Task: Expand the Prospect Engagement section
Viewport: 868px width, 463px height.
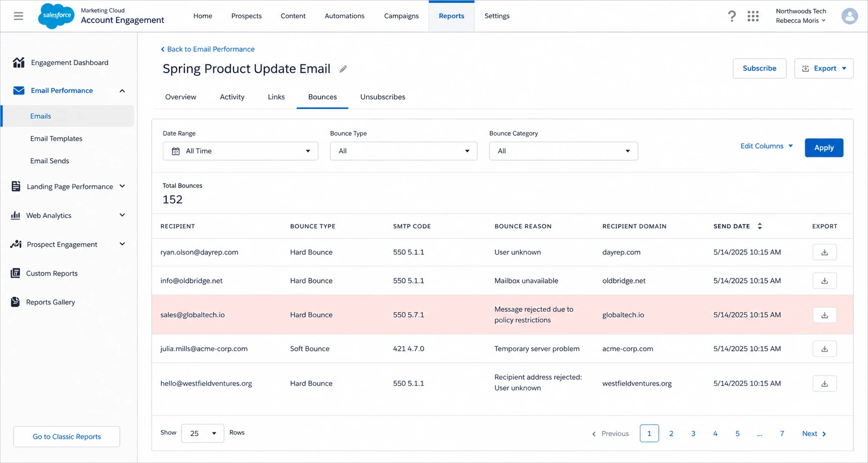Action: [122, 244]
